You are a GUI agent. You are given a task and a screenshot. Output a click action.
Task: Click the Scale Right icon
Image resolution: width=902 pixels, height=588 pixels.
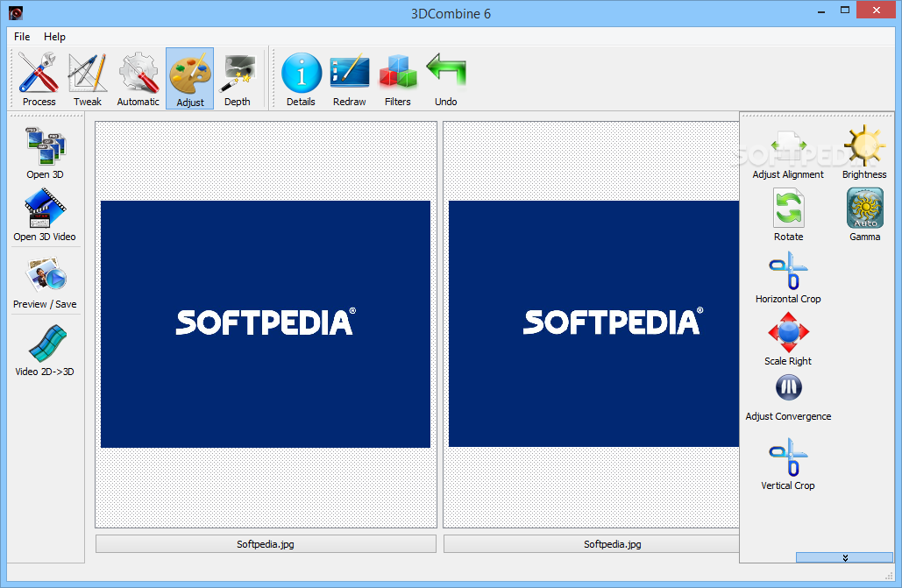click(788, 339)
